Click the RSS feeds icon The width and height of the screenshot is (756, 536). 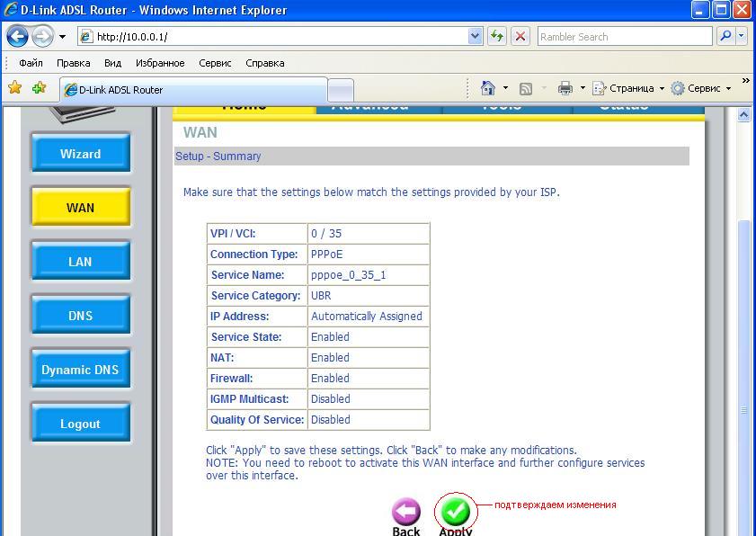point(526,89)
